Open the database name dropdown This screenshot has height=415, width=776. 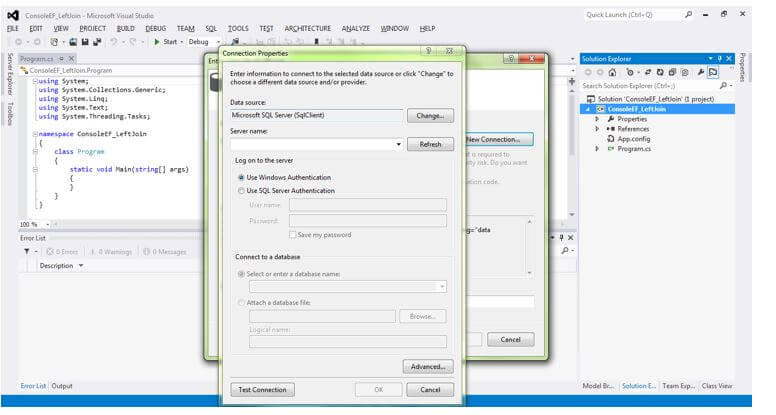(x=442, y=287)
